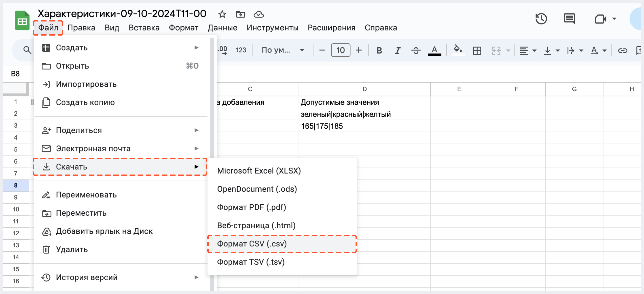Download as Формат PDF (.pdf)
Screen dimensions: 644x294
click(x=282, y=207)
